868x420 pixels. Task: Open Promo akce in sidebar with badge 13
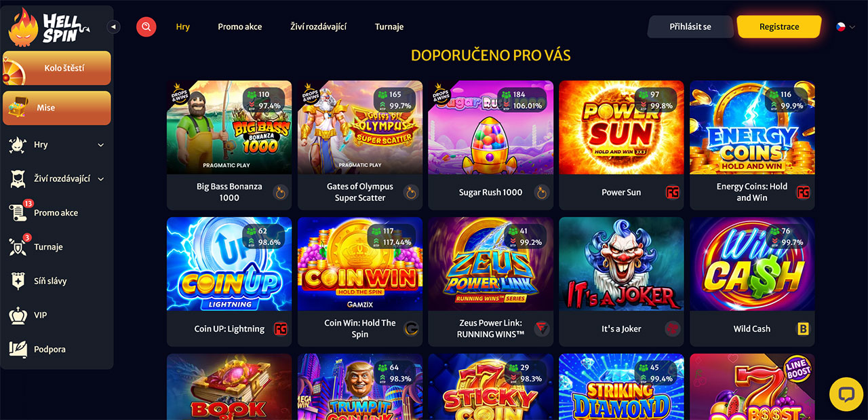click(x=56, y=212)
